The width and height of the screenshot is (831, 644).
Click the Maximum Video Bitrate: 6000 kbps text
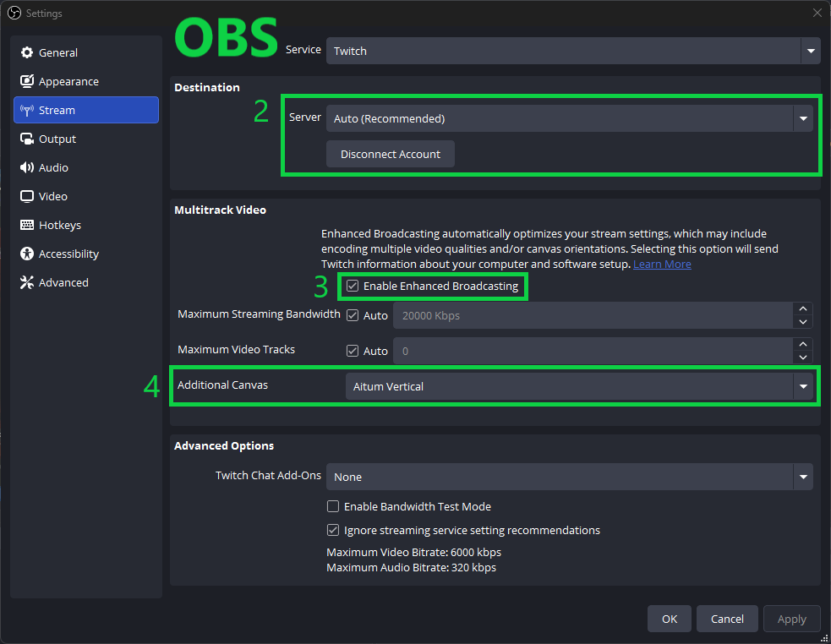413,552
